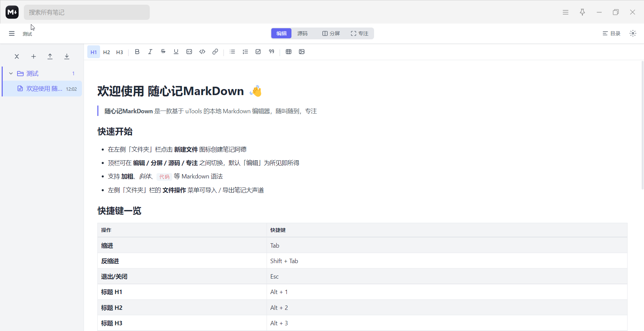Insert a table

tap(288, 52)
